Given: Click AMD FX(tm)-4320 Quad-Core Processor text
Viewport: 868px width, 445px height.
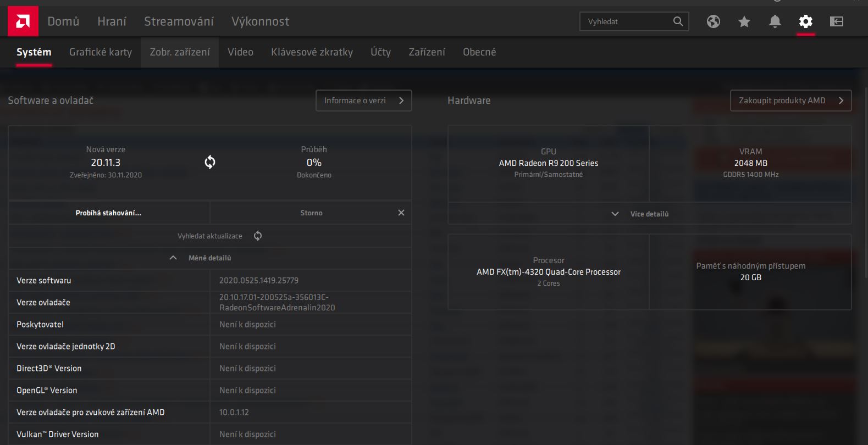Looking at the screenshot, I should click(x=549, y=272).
